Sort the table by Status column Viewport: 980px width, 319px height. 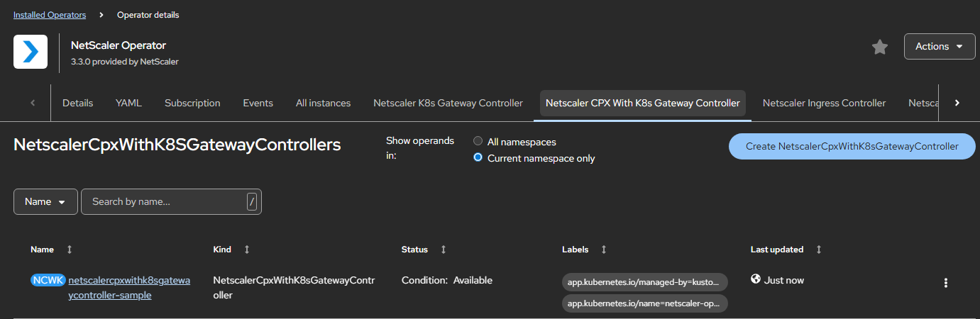tap(444, 250)
